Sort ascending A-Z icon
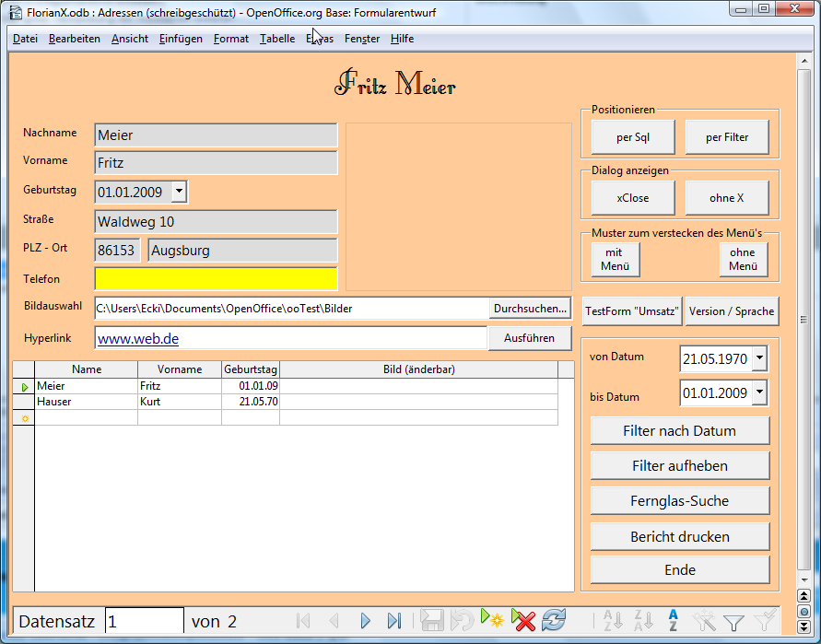Screen dimensions: 821x644 [x=613, y=620]
